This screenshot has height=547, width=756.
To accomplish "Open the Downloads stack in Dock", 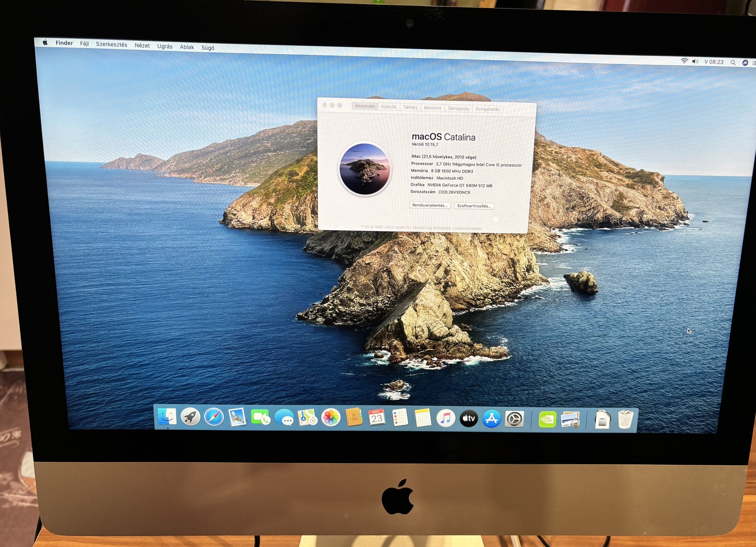I will (602, 420).
